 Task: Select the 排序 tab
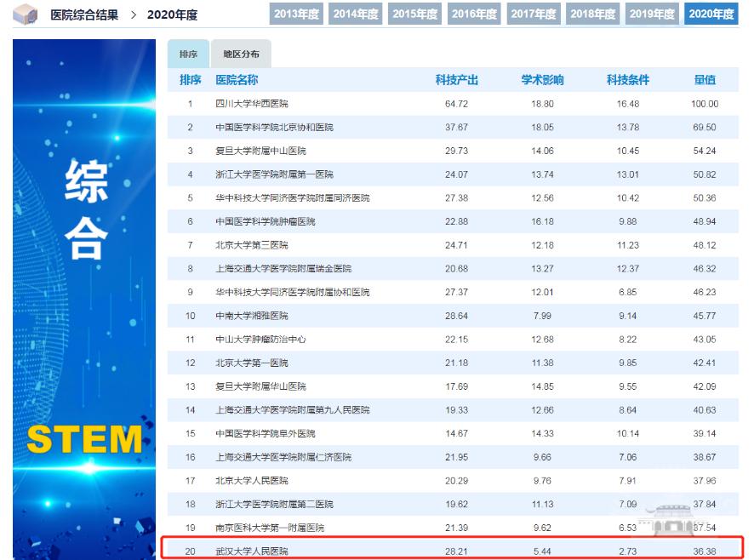coord(188,54)
